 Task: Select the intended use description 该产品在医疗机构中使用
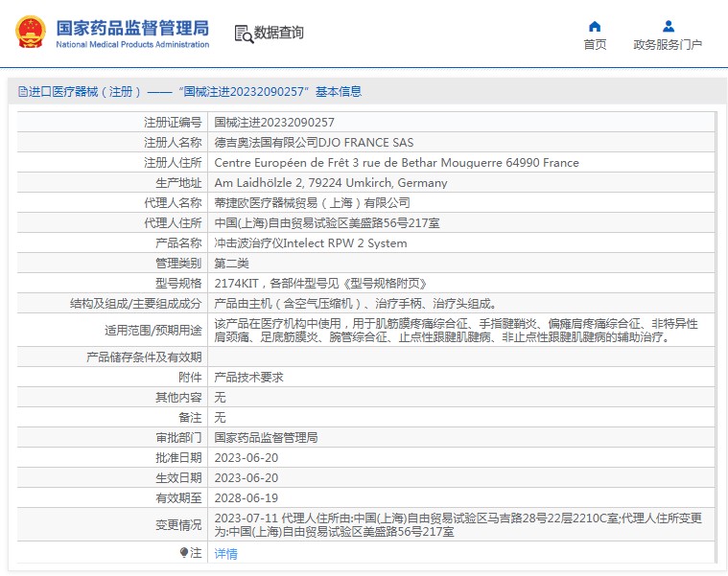[456, 330]
